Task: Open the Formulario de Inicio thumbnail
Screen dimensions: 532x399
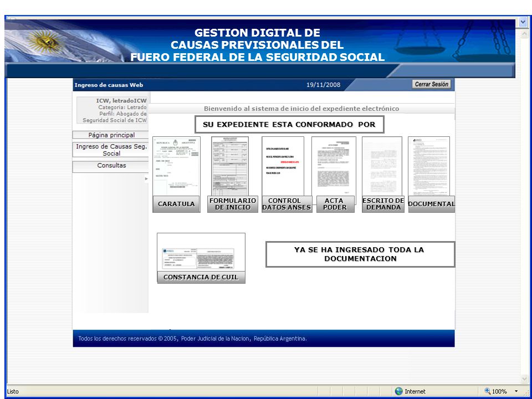Action: (x=229, y=166)
